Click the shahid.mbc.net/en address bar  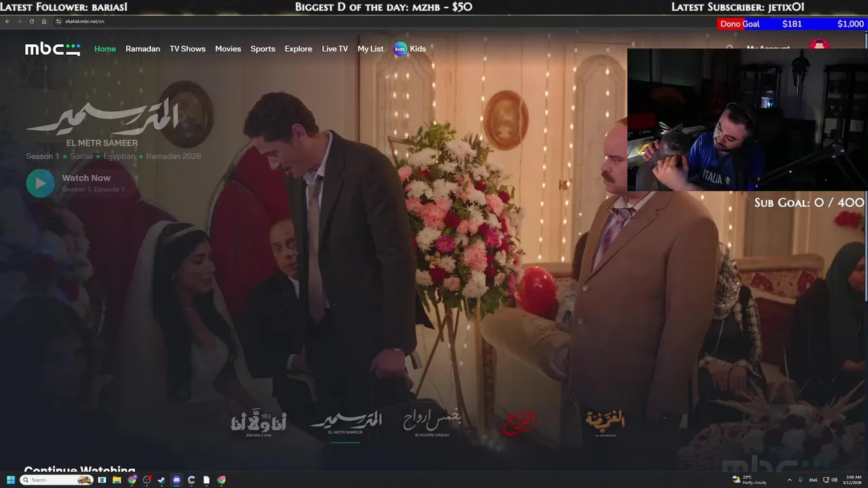tap(84, 22)
